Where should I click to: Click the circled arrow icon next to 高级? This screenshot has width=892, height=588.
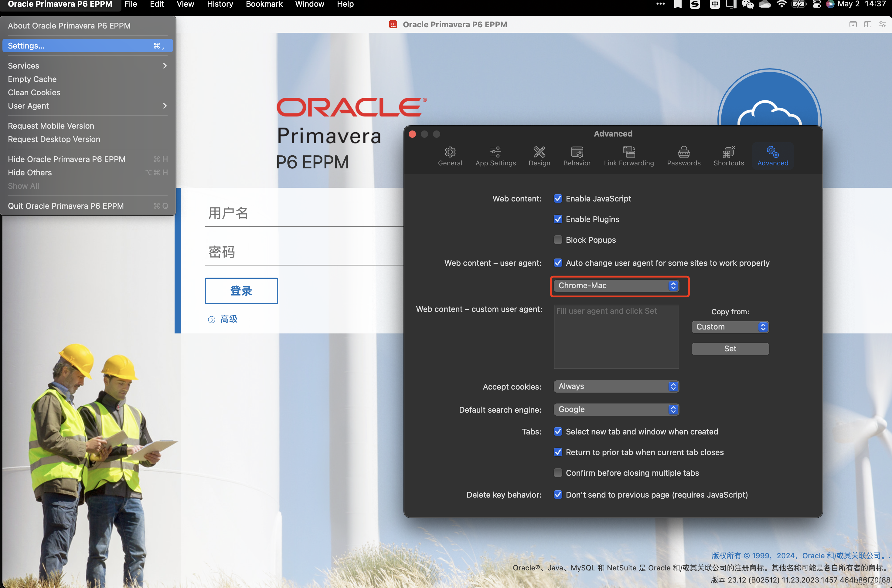[212, 319]
